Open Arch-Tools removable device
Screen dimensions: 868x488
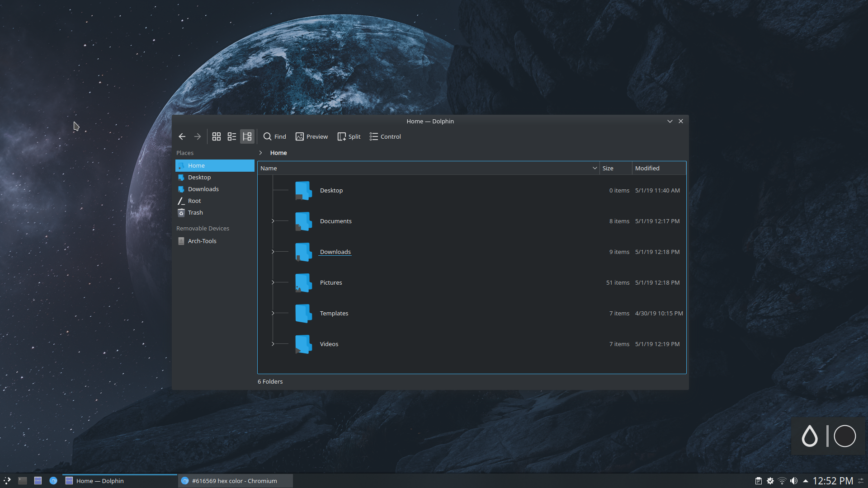click(x=215, y=241)
